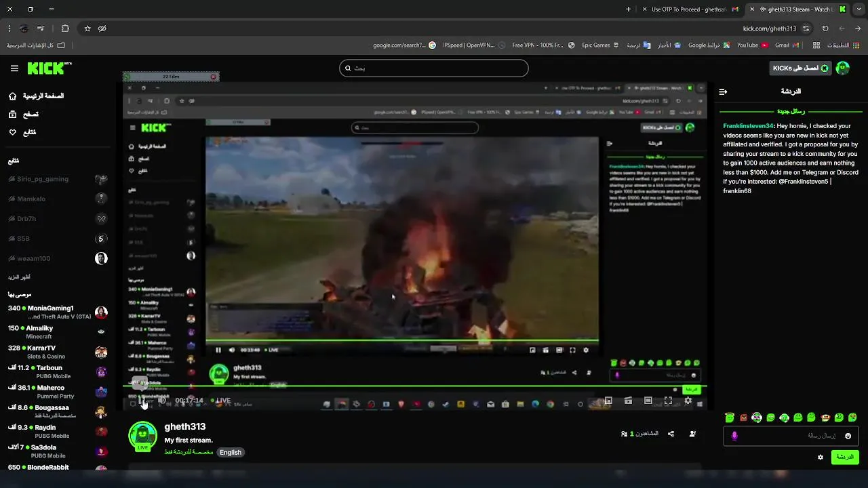
Task: Mute the stream volume icon
Action: (161, 401)
